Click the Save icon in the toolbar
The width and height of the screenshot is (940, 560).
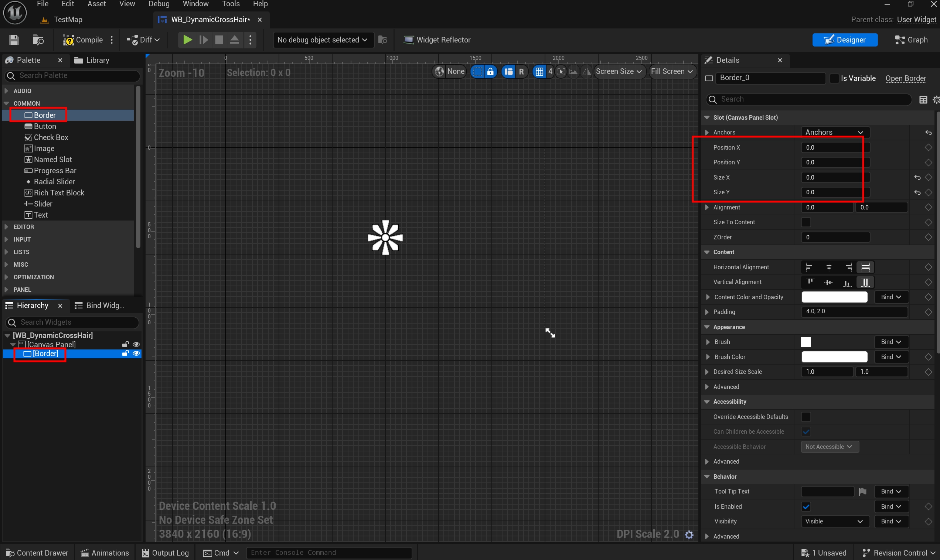tap(14, 40)
